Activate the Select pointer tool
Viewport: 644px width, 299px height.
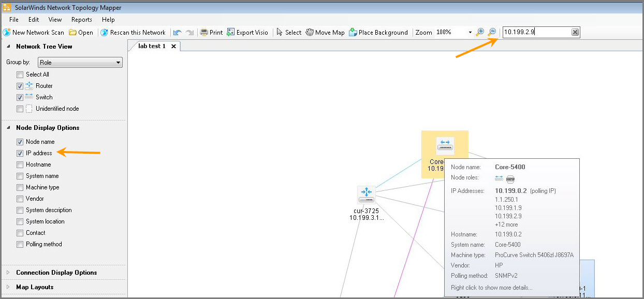coord(289,32)
